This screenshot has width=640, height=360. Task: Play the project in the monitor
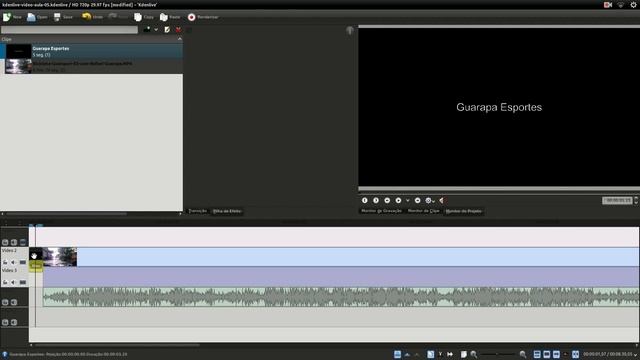pyautogui.click(x=398, y=200)
